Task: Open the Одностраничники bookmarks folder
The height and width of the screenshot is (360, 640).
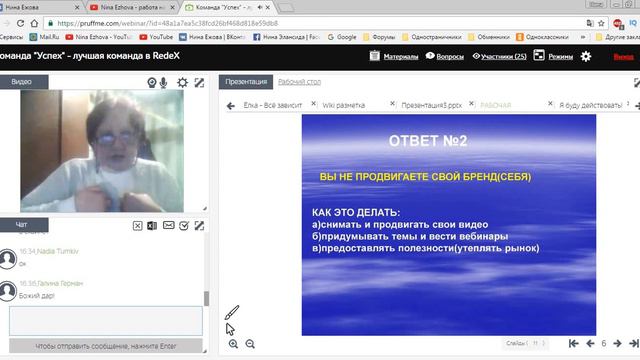Action: [432, 37]
